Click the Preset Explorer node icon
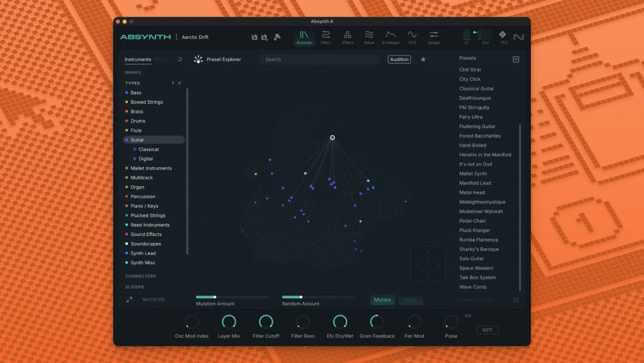This screenshot has width=644, height=363. pos(198,59)
